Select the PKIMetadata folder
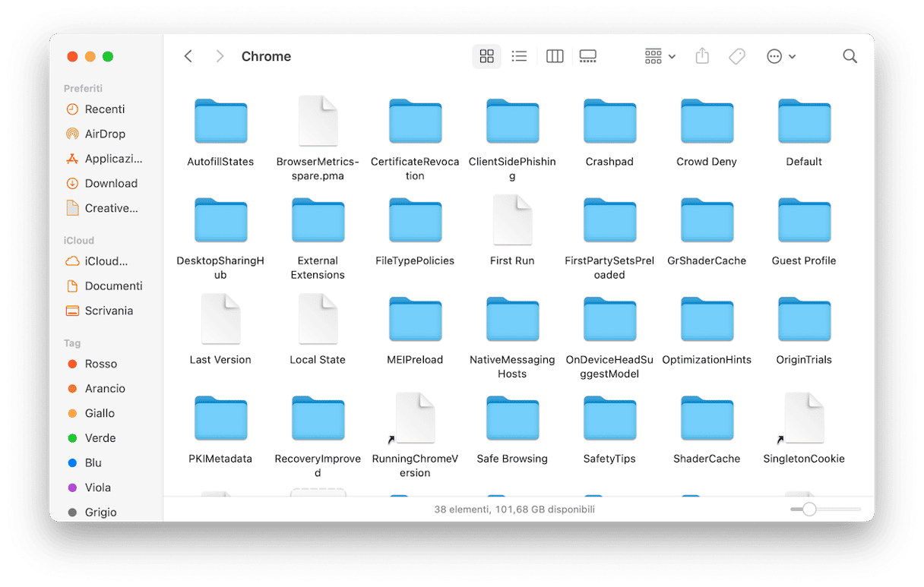924x587 pixels. pos(220,418)
